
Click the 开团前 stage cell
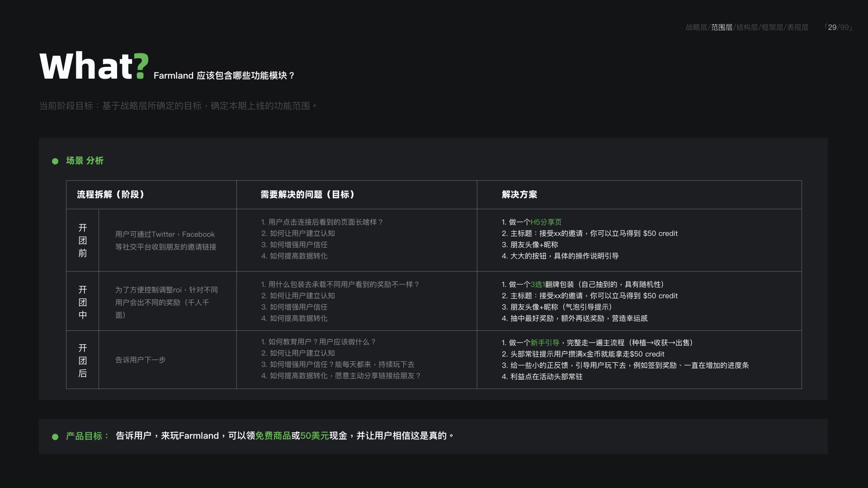coord(83,240)
